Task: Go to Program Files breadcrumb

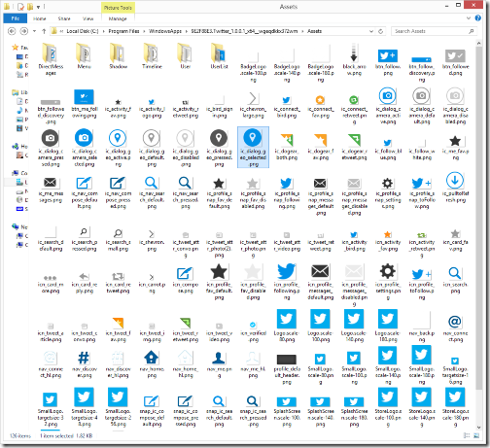Action: pyautogui.click(x=123, y=31)
